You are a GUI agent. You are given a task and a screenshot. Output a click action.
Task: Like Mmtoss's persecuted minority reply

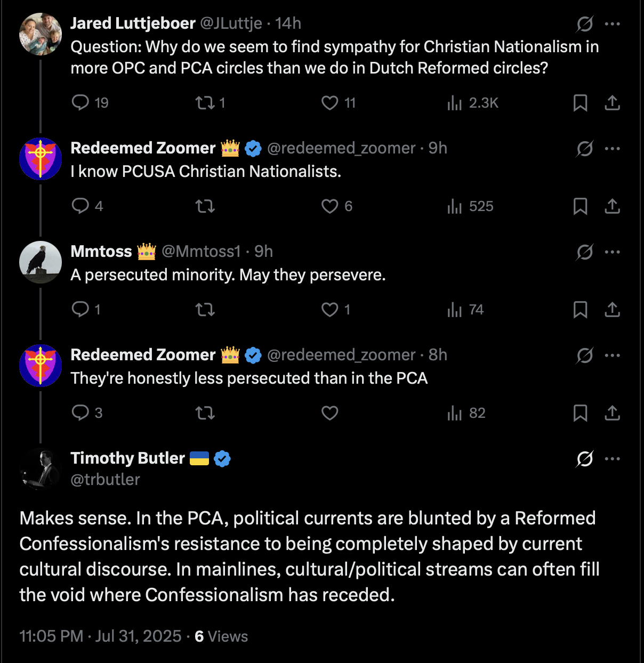pyautogui.click(x=330, y=309)
